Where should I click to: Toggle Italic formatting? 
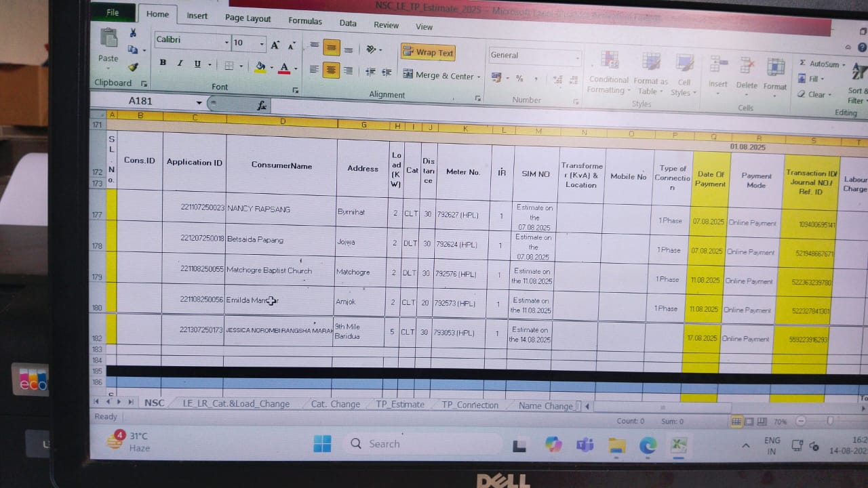(x=180, y=64)
